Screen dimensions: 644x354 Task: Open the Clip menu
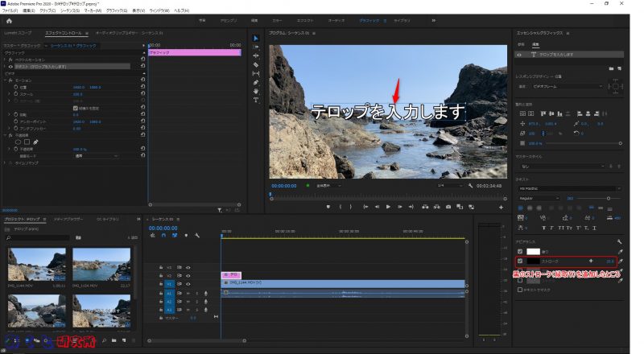click(x=47, y=10)
